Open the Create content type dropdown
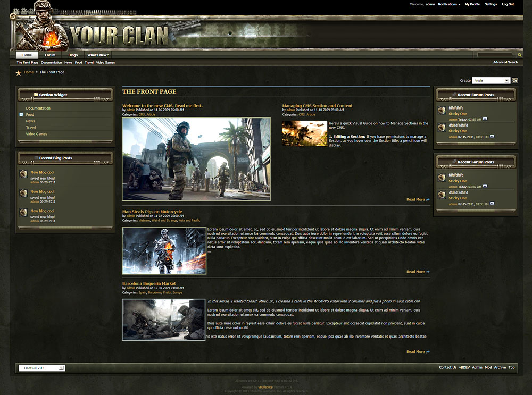532x395 pixels. point(491,80)
